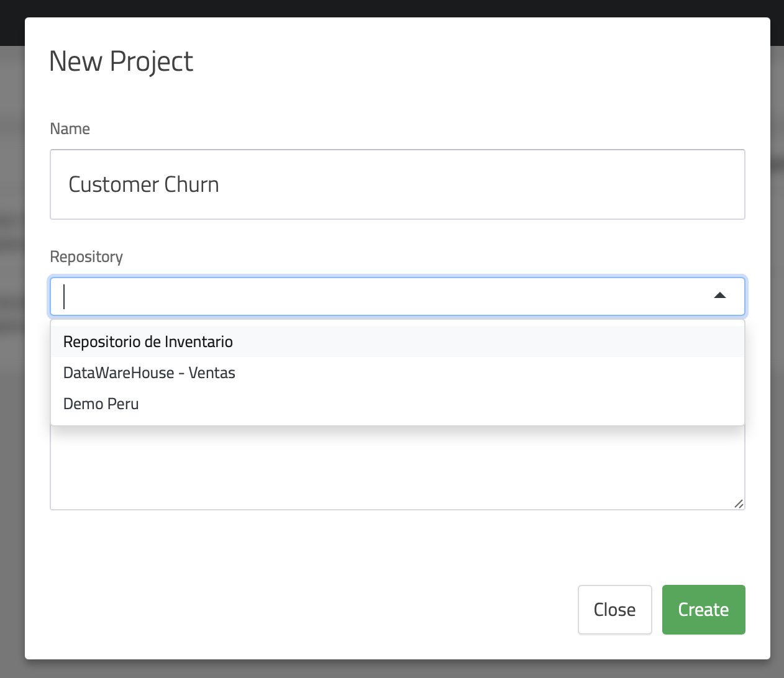
Task: Click the blank footer area left of Close
Action: click(x=298, y=610)
